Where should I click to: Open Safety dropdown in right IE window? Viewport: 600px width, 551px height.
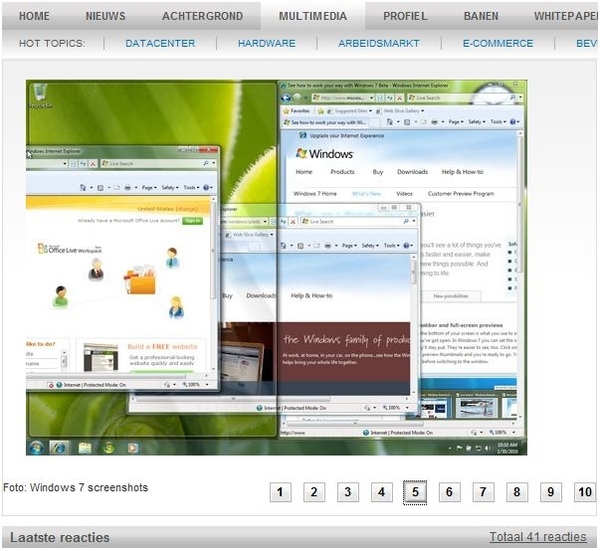pos(476,122)
